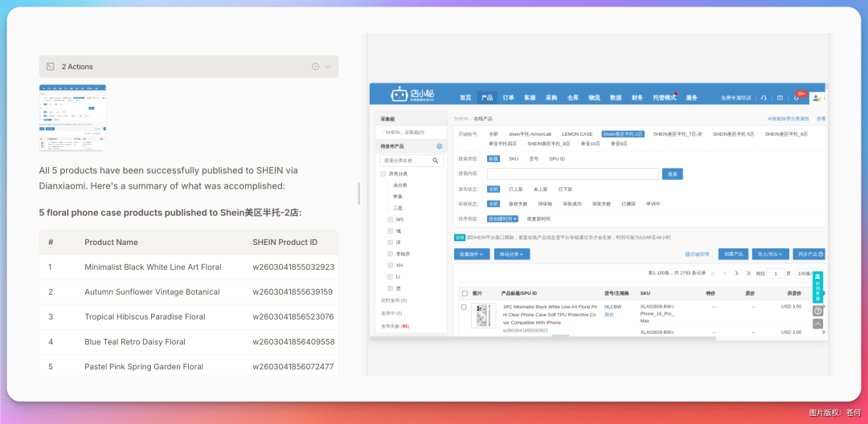Click the magnifier icon in category search
The width and height of the screenshot is (868, 424).
tap(435, 161)
